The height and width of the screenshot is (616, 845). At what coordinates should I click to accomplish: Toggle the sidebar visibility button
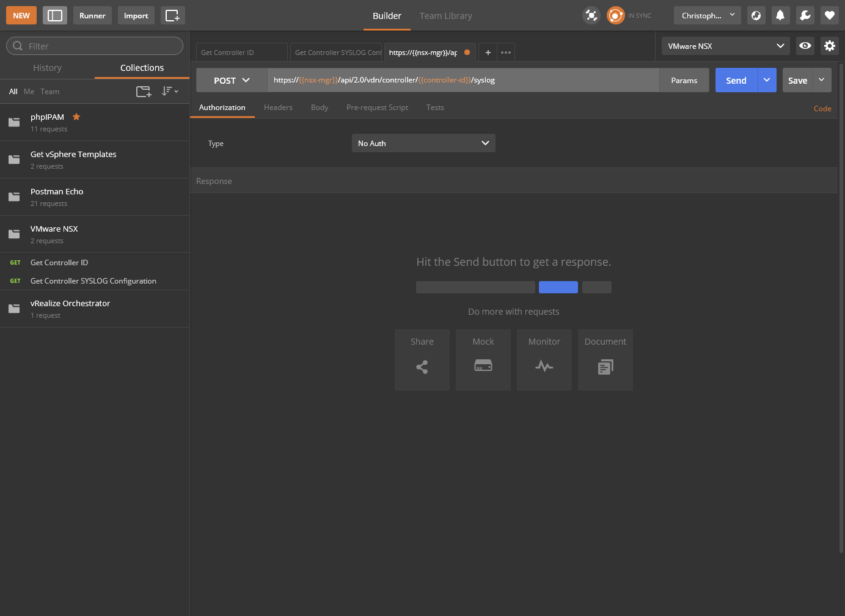pos(55,16)
